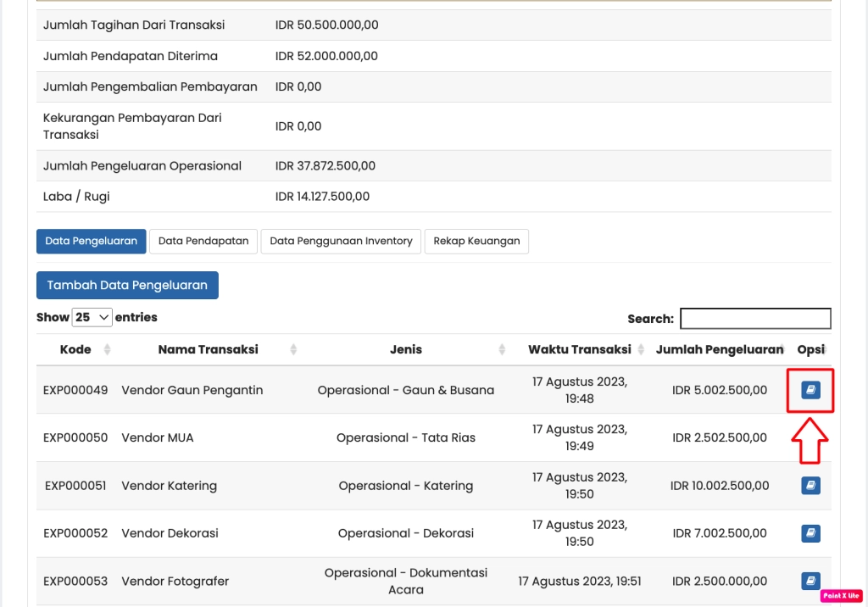Screen dimensions: 868x607
Task: Click Tambah Data Pengeluaran button
Action: tap(127, 286)
